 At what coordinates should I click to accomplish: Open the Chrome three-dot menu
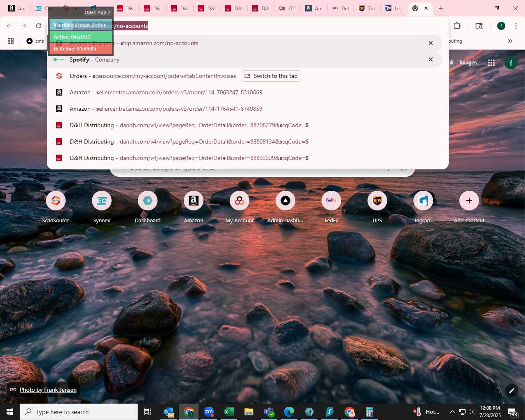pos(516,26)
